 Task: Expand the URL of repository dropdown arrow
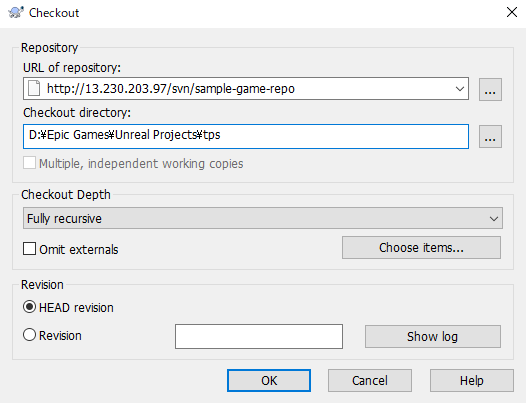[459, 89]
